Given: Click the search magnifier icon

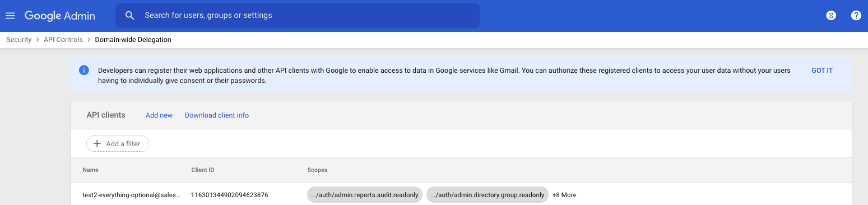Looking at the screenshot, I should pyautogui.click(x=130, y=16).
